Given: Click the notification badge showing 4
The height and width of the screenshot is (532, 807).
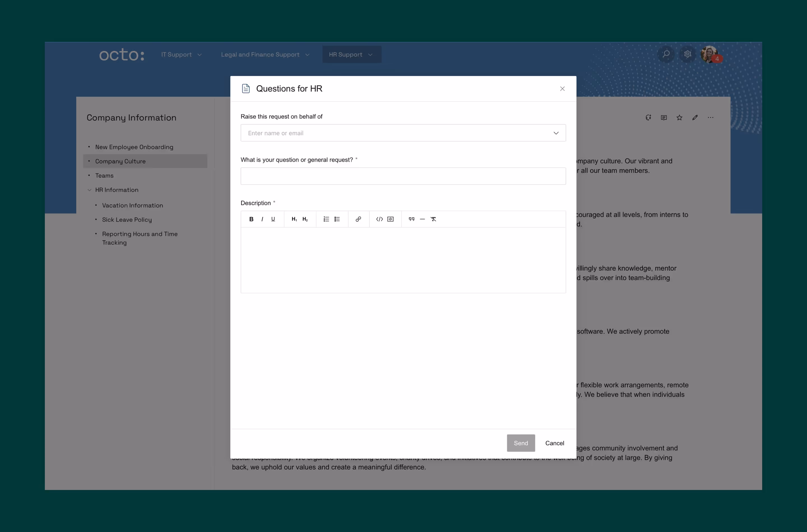Looking at the screenshot, I should pos(717,59).
